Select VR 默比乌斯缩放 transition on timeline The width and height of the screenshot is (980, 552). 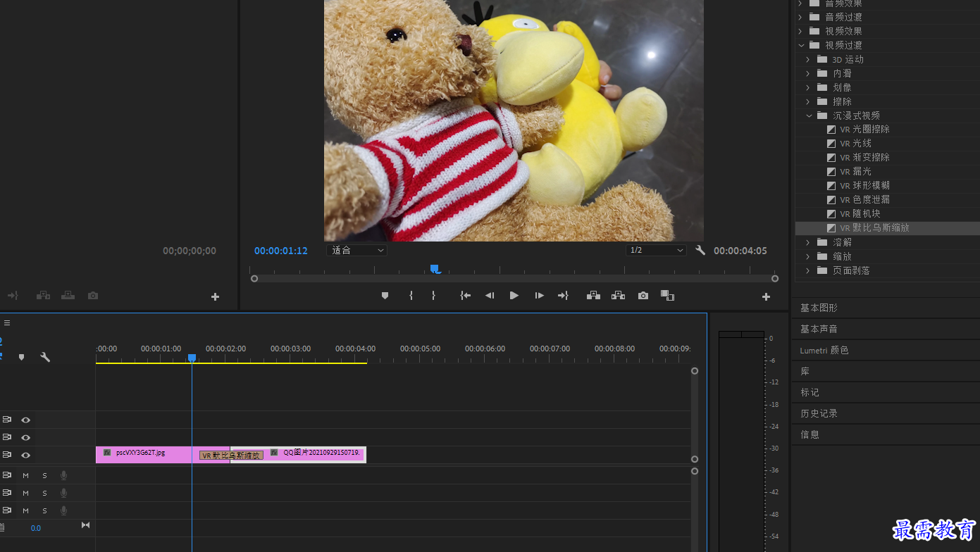231,456
